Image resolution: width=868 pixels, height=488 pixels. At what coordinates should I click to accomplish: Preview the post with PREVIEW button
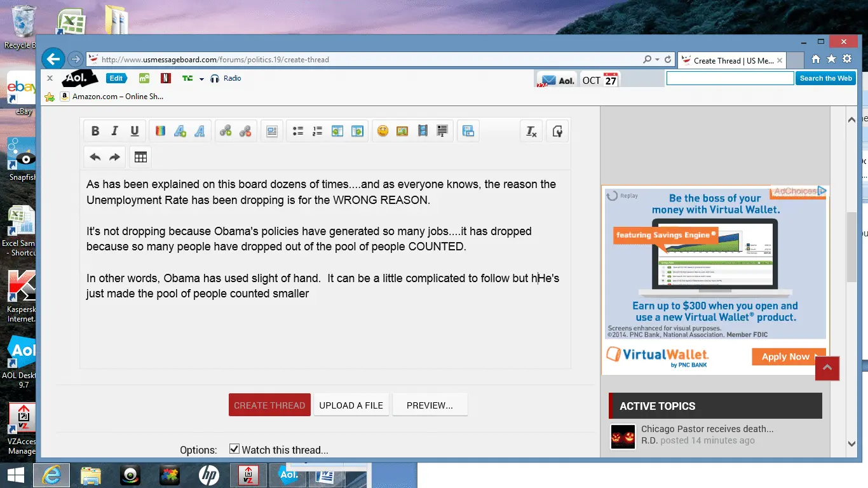pyautogui.click(x=430, y=405)
